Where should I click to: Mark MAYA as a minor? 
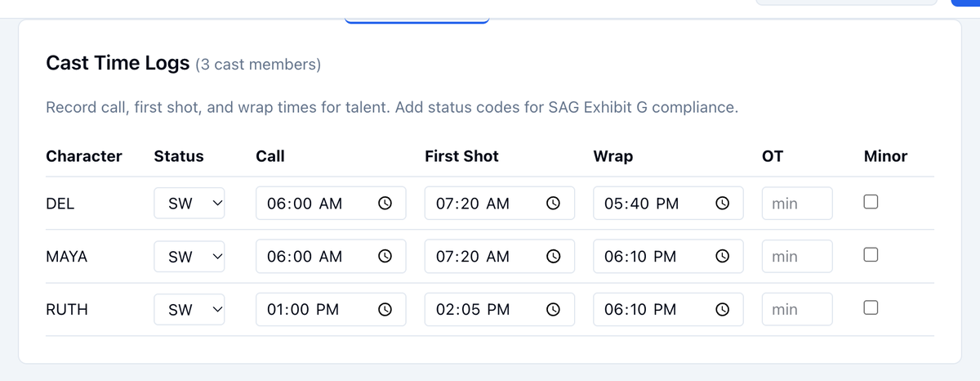click(x=871, y=255)
